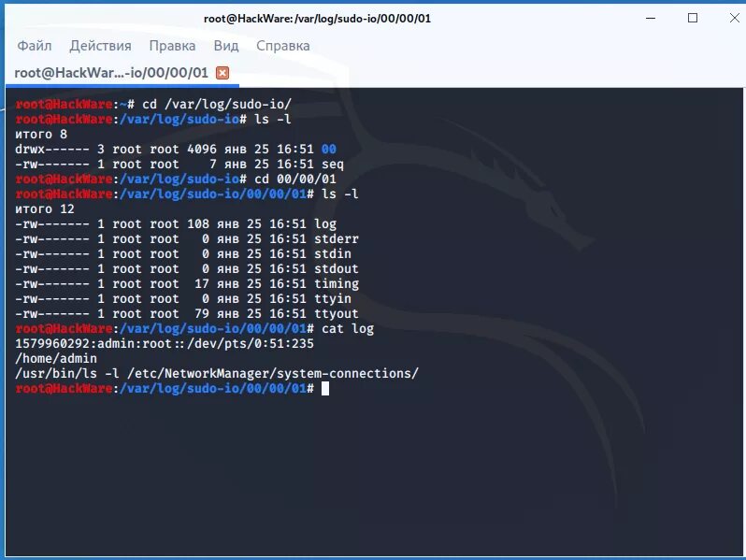Click the file size 17 of timing

(202, 284)
